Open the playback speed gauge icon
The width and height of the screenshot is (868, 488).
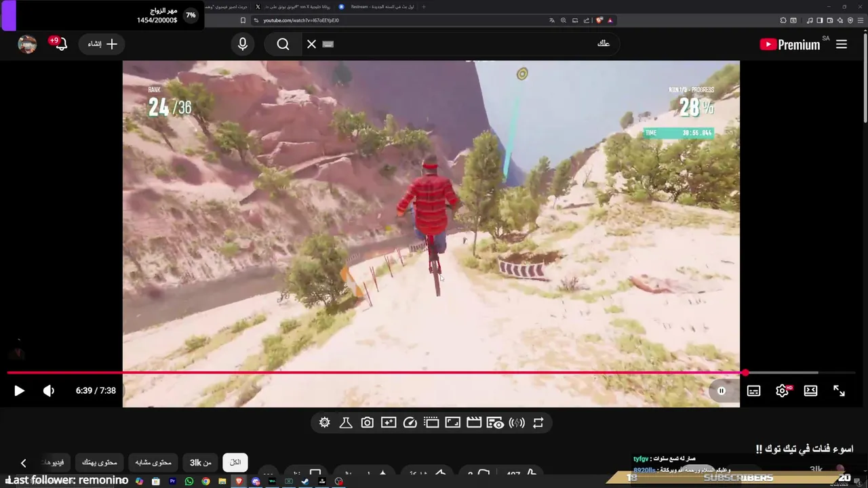[x=410, y=422]
